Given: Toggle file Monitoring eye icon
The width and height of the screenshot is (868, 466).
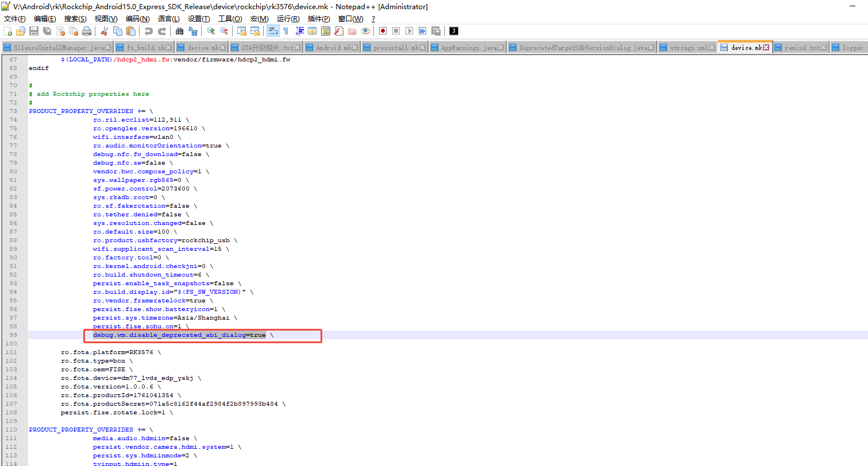Looking at the screenshot, I should point(365,31).
